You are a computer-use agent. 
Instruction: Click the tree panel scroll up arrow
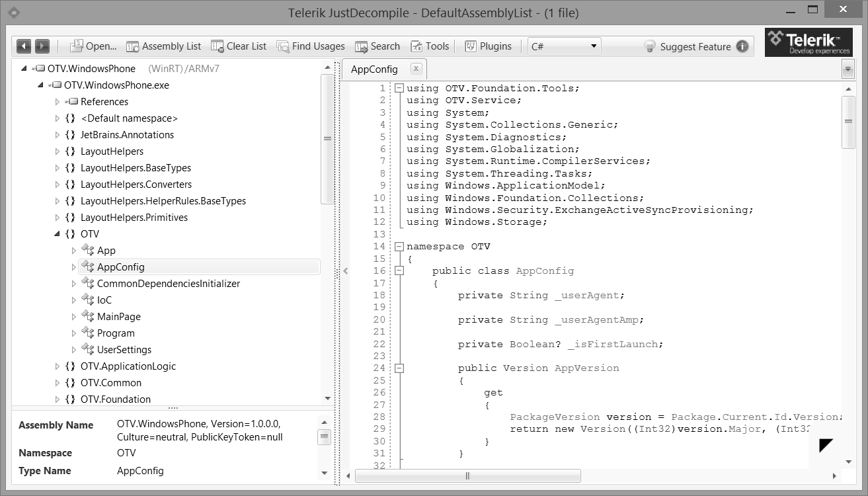[x=327, y=67]
